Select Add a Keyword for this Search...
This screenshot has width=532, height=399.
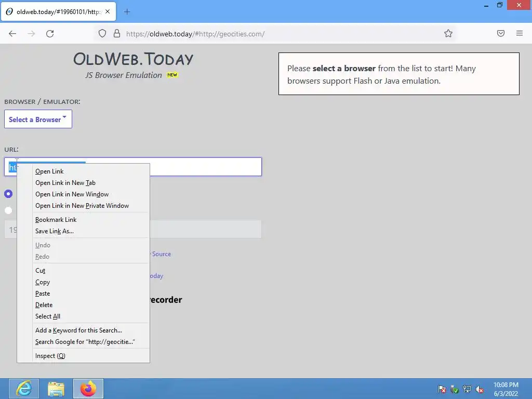[79, 330]
